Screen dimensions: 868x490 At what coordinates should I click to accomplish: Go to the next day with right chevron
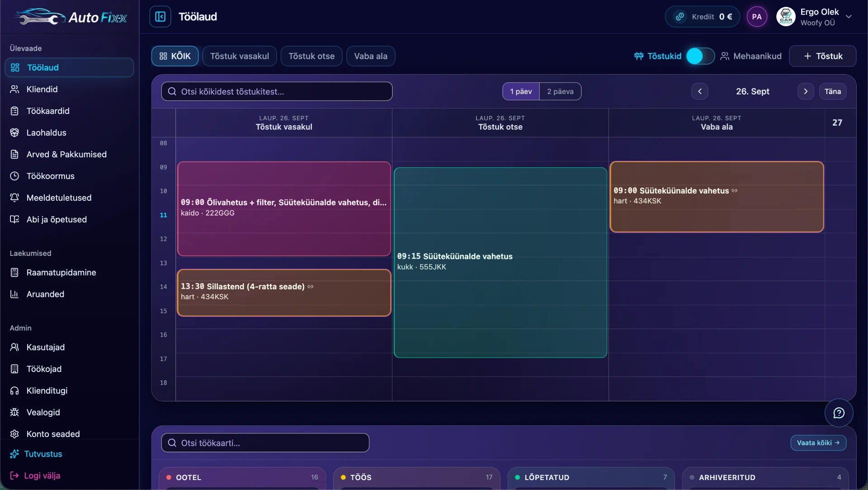[x=805, y=91]
